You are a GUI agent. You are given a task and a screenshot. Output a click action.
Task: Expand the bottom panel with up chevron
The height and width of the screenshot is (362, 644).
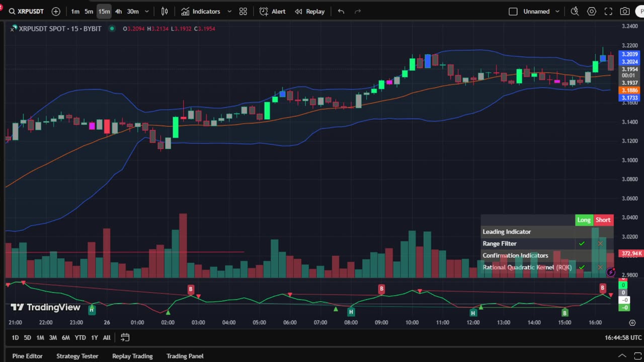(622, 356)
